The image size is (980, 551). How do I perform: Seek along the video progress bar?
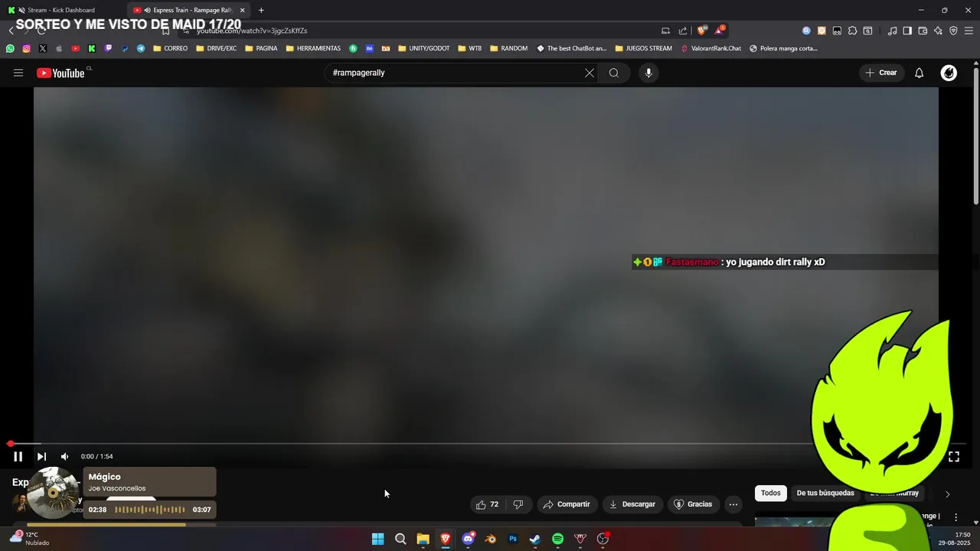(x=488, y=443)
